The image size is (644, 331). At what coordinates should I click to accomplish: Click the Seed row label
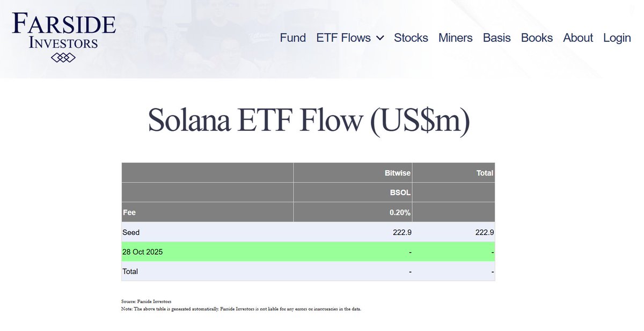(x=131, y=232)
